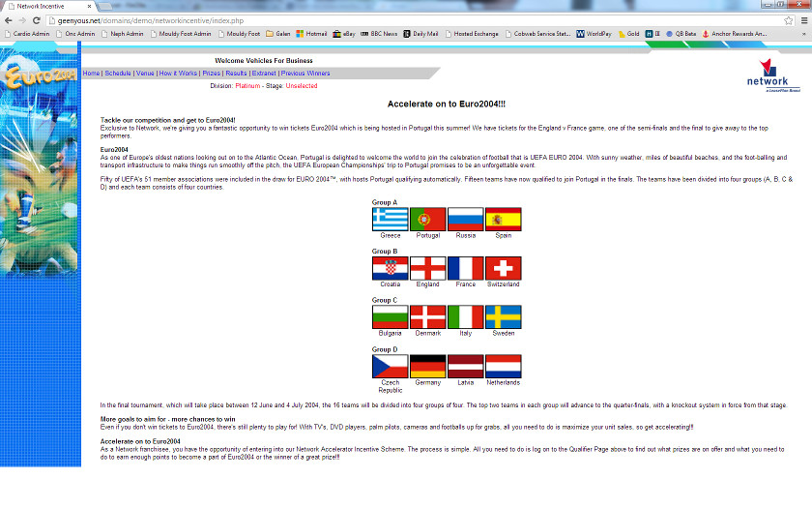The width and height of the screenshot is (812, 508).
Task: Open the eBay bookmark
Action: click(344, 34)
